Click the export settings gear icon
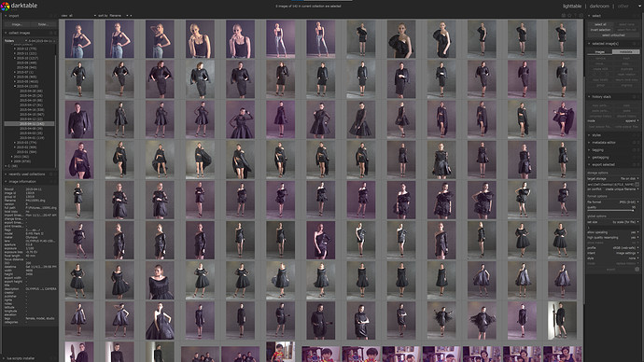644x362 pixels. click(637, 270)
